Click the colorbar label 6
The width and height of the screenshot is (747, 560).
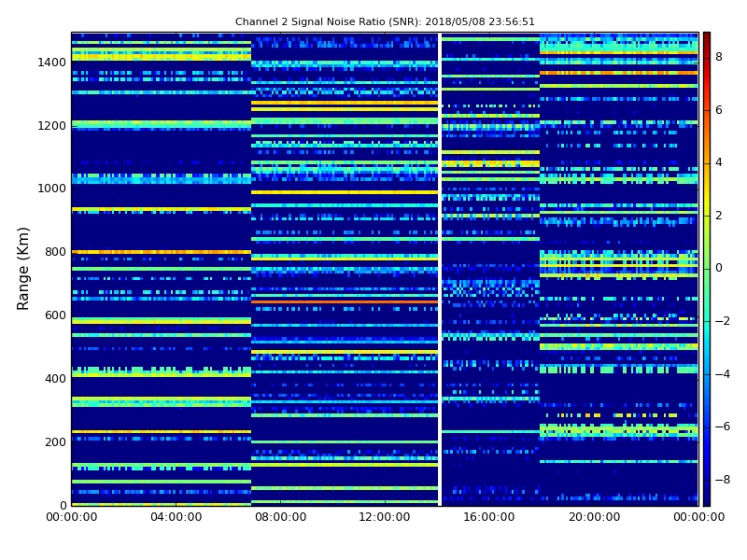719,110
